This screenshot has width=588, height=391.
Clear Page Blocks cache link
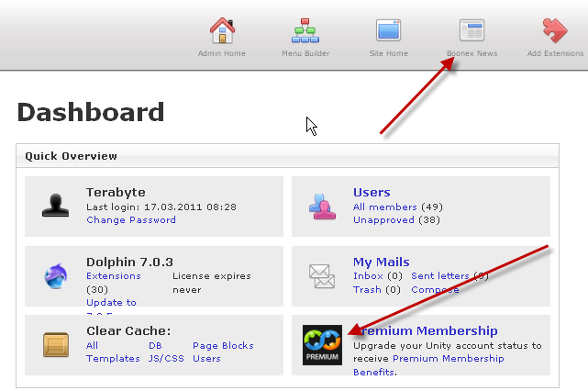[x=223, y=345]
